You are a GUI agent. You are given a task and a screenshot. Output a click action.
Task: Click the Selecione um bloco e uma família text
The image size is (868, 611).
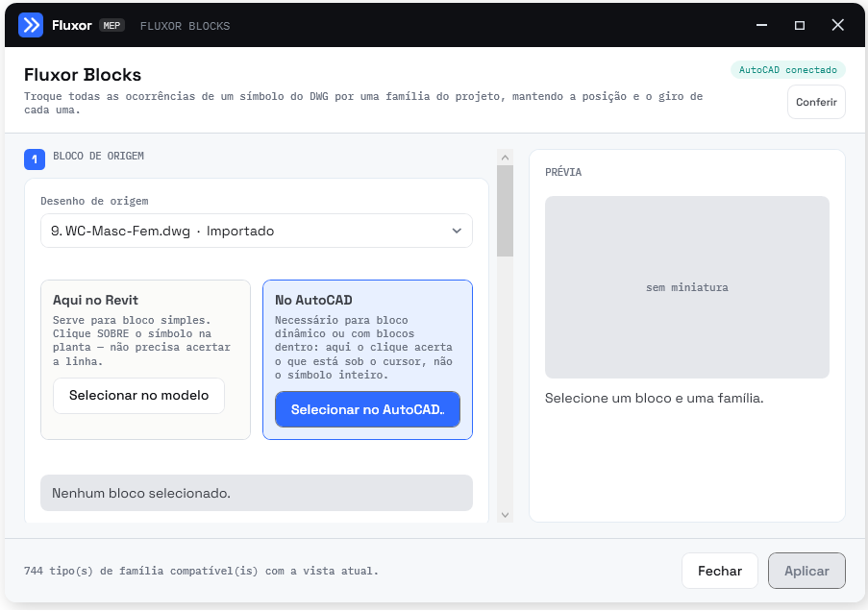click(x=655, y=399)
